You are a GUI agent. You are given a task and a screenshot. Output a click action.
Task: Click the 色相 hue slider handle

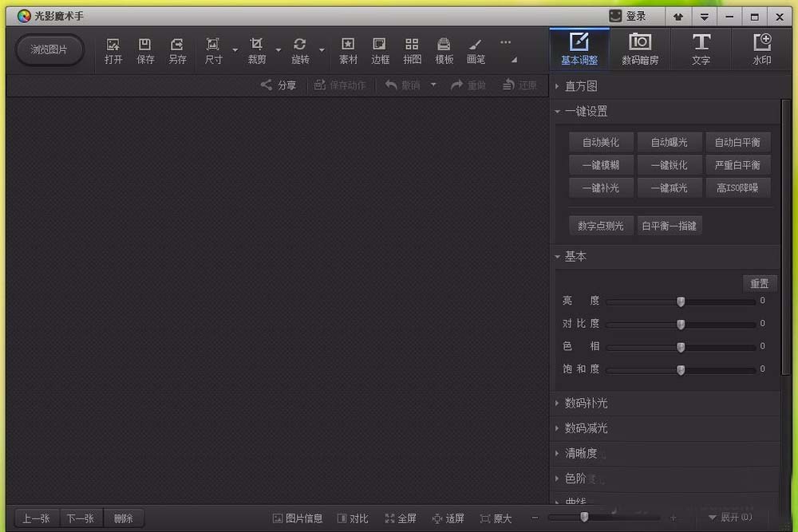(x=681, y=348)
